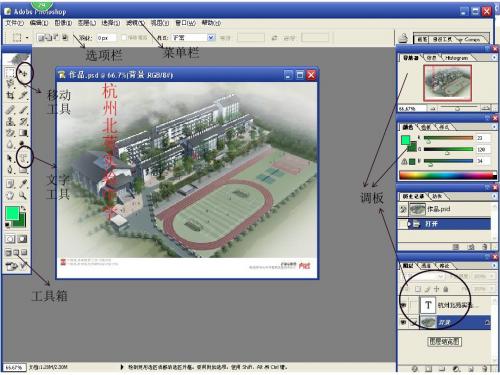Hide the text layer using its eye icon
This screenshot has width=500, height=375.
(x=403, y=305)
